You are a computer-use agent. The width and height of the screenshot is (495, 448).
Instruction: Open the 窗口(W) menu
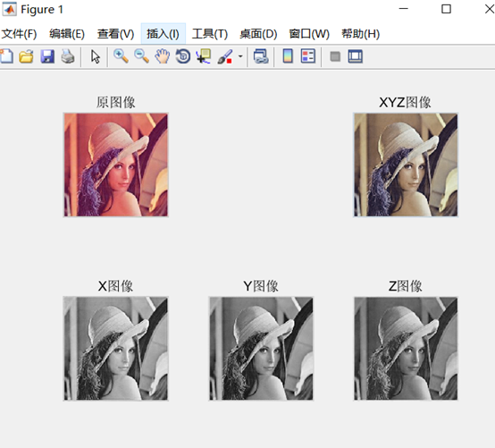tap(309, 34)
